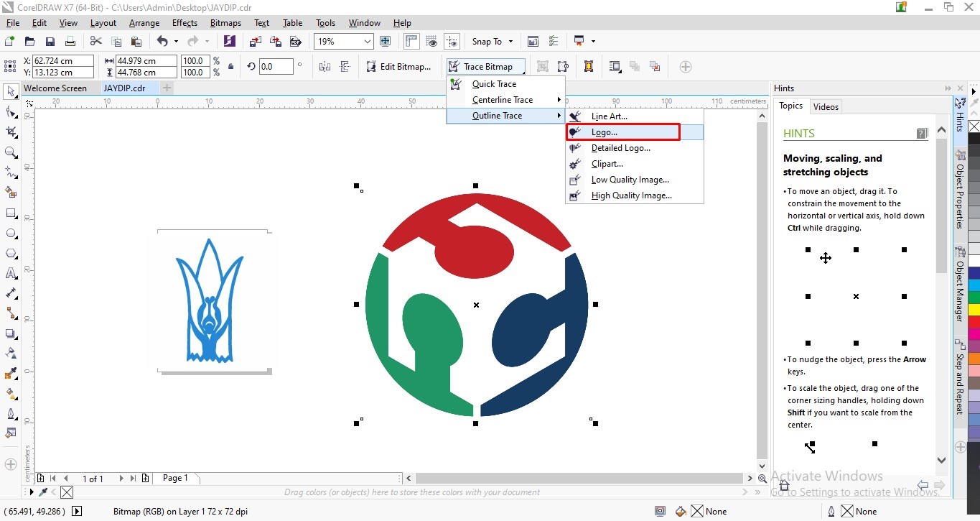This screenshot has height=521, width=980.
Task: Add a new document tab with plus
Action: [167, 88]
